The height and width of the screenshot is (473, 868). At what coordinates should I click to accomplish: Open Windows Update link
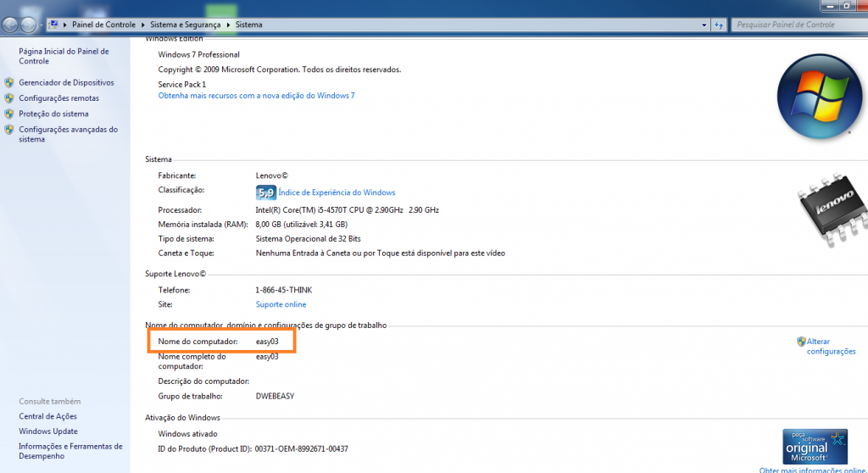click(48, 431)
